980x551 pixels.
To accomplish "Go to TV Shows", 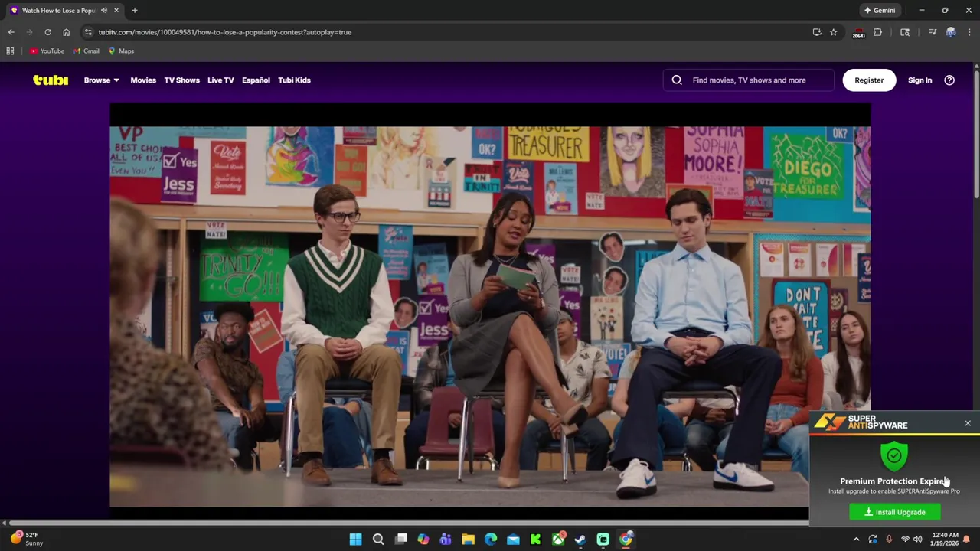I will (181, 80).
